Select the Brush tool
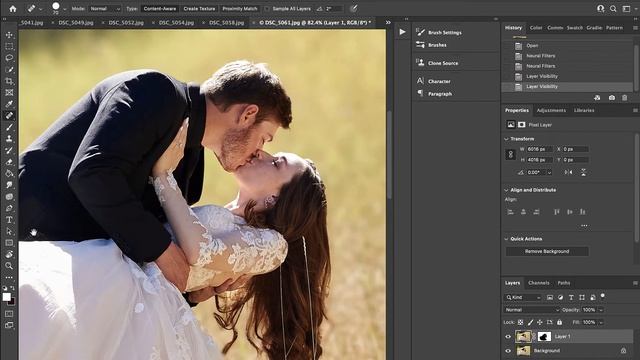Viewport: 640px width, 360px height. coord(9,127)
